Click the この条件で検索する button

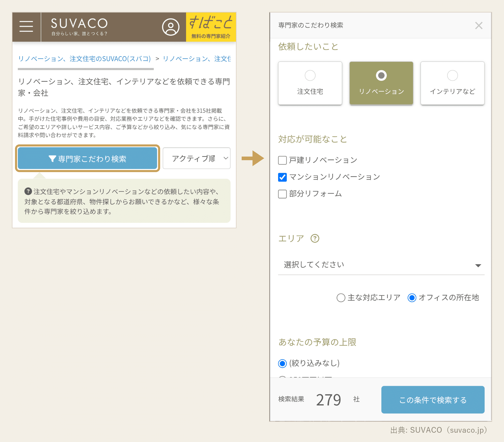click(x=433, y=400)
